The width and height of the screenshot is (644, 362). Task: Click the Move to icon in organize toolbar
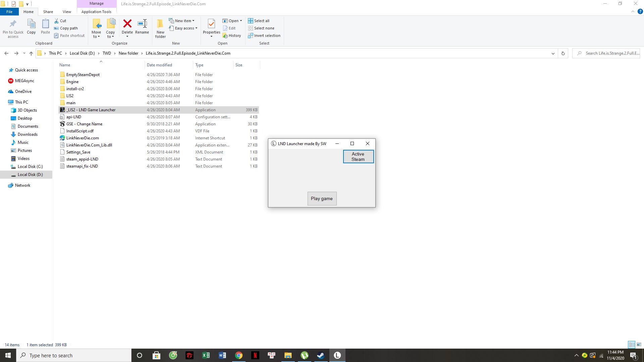(96, 27)
